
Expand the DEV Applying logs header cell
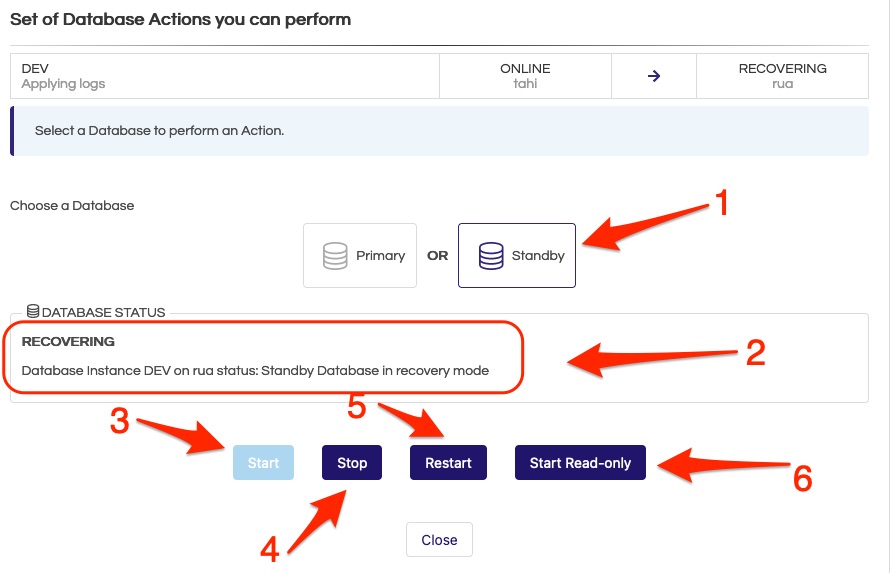tap(225, 75)
